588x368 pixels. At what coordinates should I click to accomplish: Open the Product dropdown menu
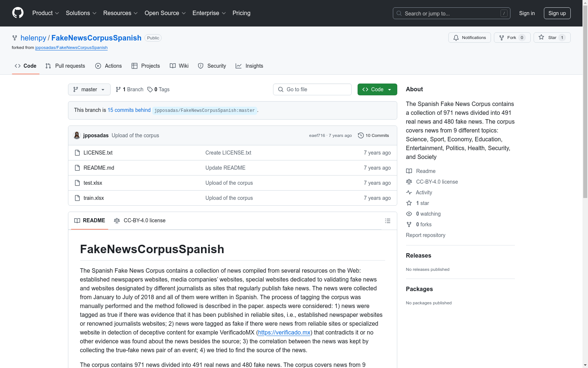coord(46,13)
